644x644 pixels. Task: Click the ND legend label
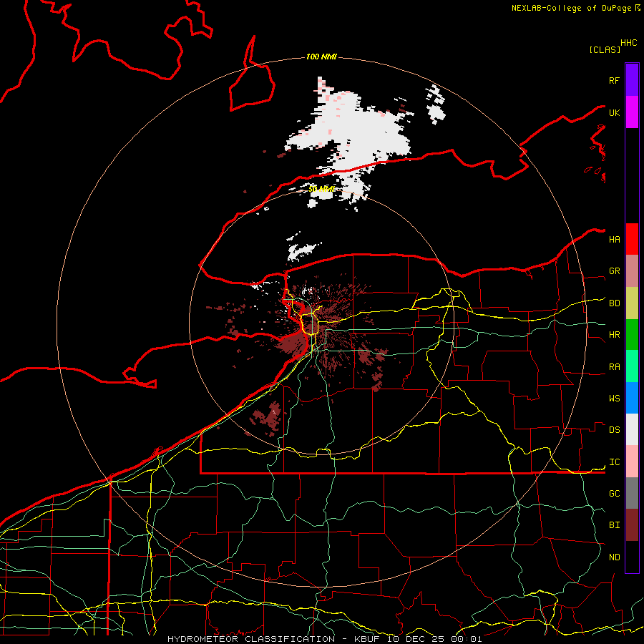(614, 557)
